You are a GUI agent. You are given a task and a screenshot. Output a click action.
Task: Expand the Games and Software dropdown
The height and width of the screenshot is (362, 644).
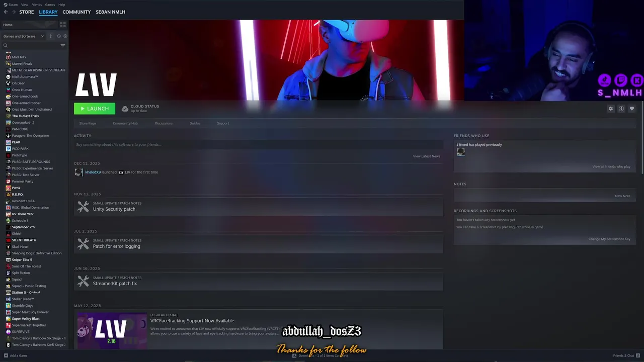click(x=23, y=36)
